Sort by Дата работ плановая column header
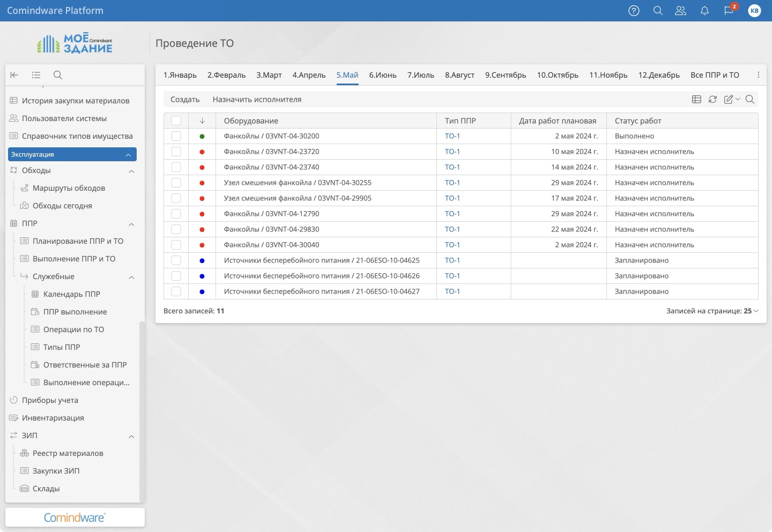 pyautogui.click(x=558, y=121)
